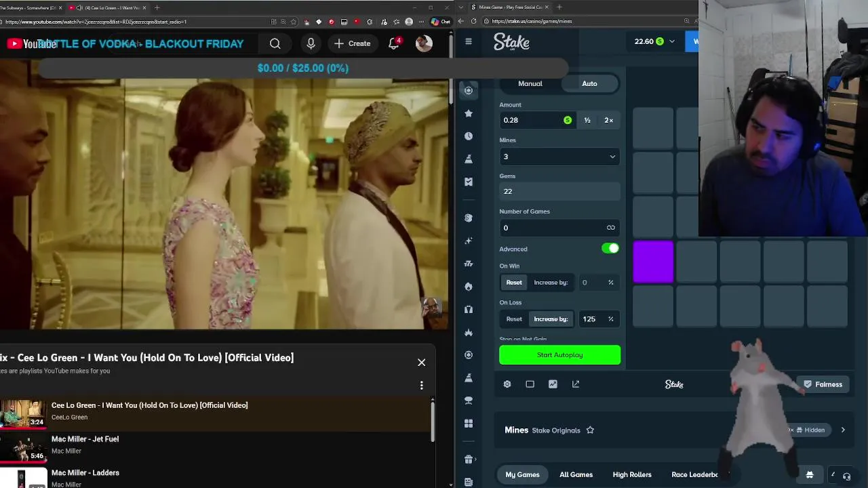Open the Fairness panel

[823, 384]
